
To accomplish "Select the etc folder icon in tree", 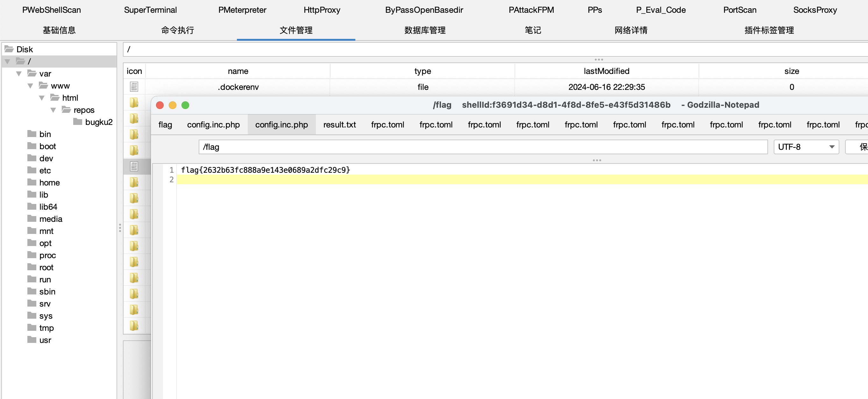I will tap(32, 170).
